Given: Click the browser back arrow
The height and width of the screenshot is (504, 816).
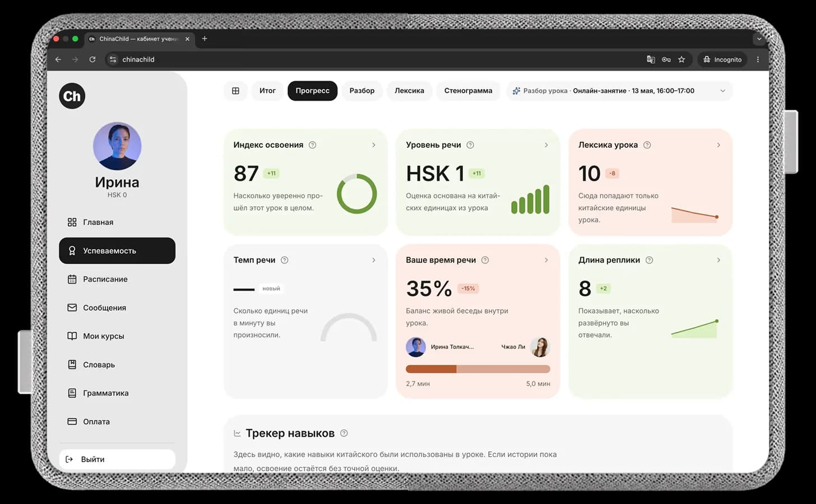Looking at the screenshot, I should tap(58, 59).
